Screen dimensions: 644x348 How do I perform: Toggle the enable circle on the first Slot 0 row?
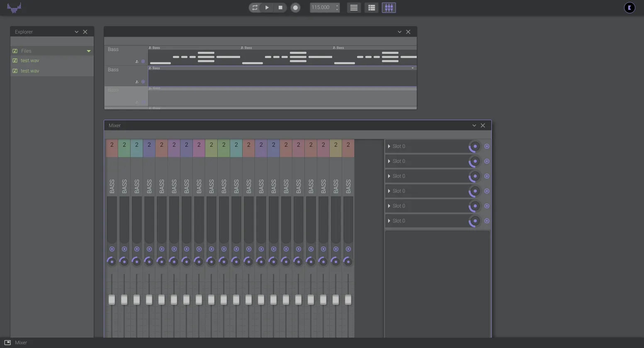487,146
